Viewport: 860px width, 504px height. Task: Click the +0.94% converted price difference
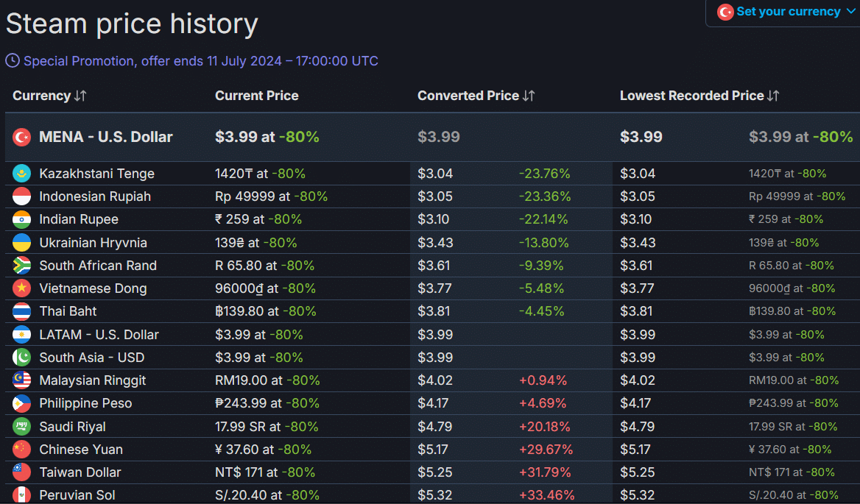pyautogui.click(x=543, y=380)
